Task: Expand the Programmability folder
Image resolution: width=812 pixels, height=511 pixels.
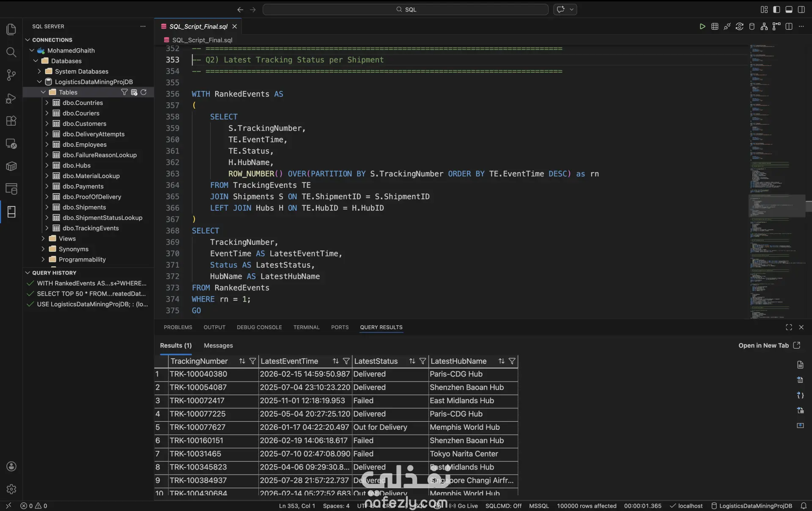Action: (43, 259)
